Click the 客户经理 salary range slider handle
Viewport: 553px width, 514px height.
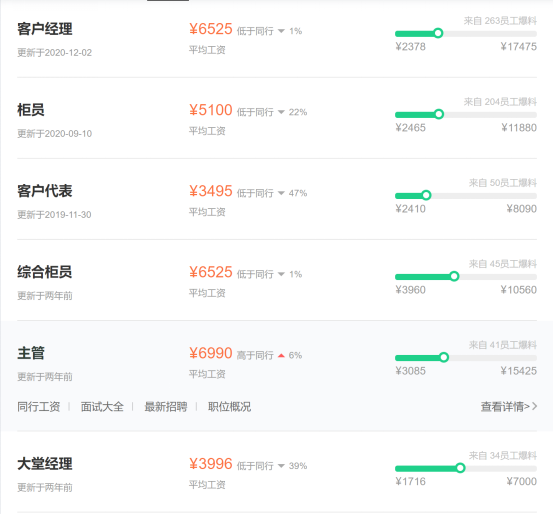[438, 33]
